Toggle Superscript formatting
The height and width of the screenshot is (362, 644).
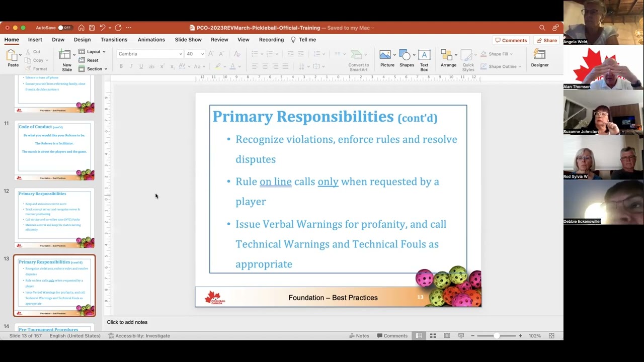click(x=162, y=66)
